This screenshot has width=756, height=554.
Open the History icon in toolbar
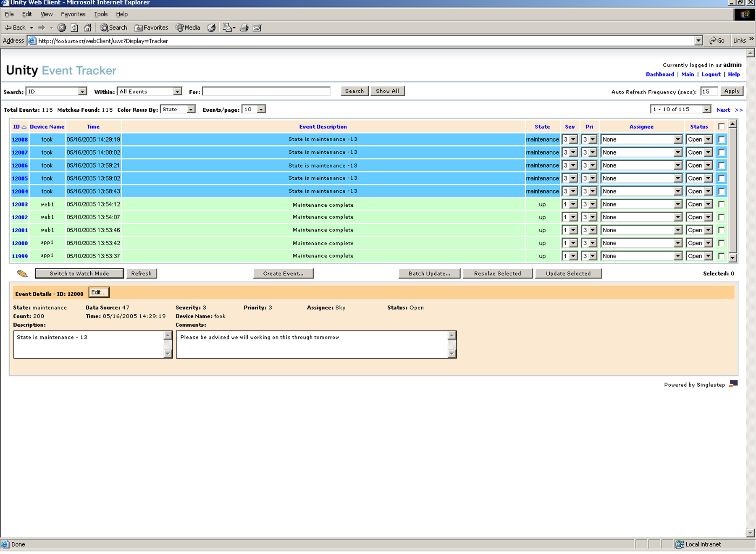pos(211,28)
